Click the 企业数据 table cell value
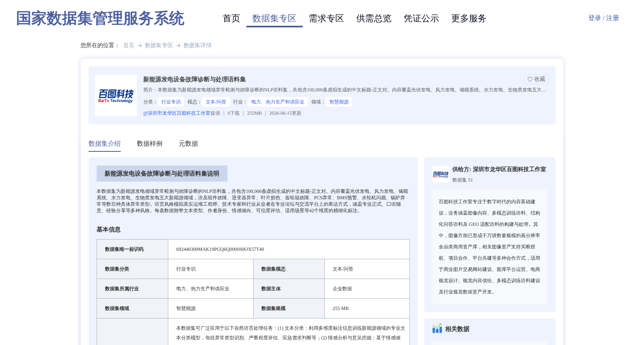This screenshot has width=644, height=345. pyautogui.click(x=343, y=289)
